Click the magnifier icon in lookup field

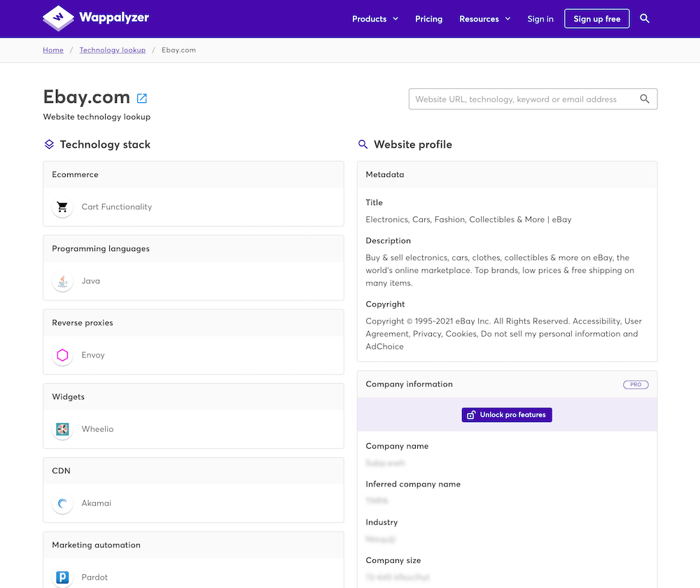coord(645,99)
